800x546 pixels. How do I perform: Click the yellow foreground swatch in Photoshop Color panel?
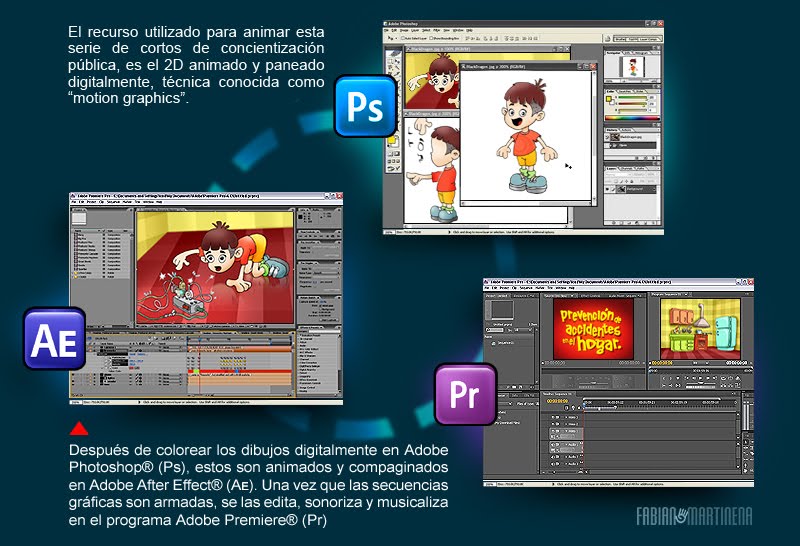[608, 99]
